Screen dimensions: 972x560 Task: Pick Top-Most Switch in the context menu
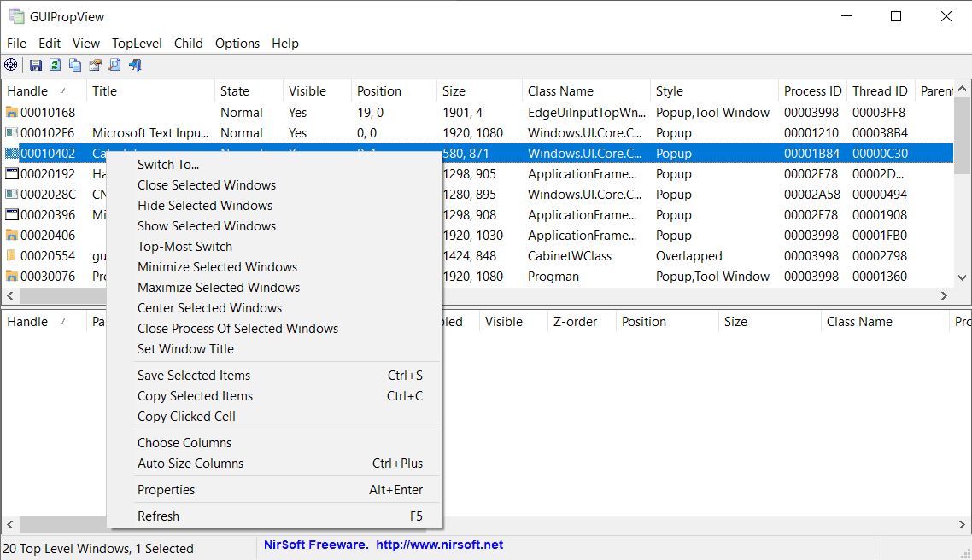coord(184,247)
